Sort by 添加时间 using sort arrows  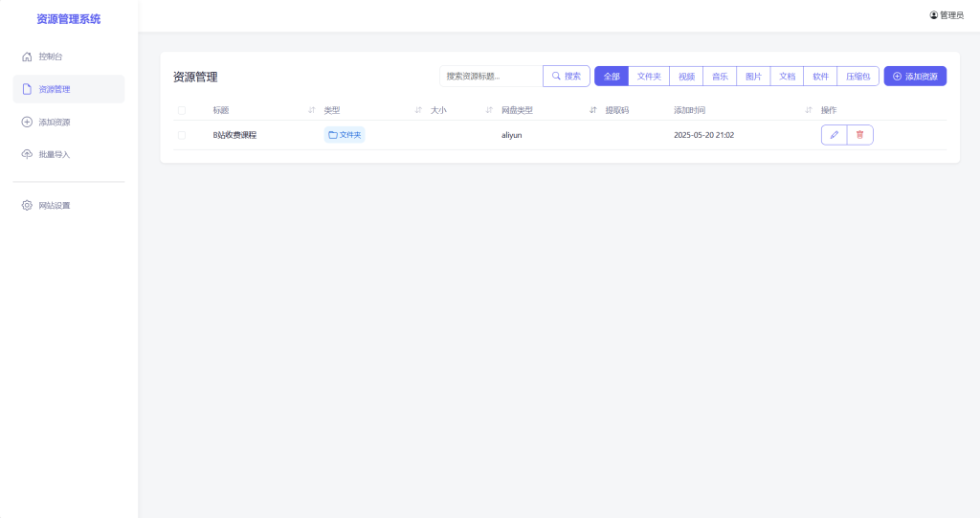coord(809,110)
